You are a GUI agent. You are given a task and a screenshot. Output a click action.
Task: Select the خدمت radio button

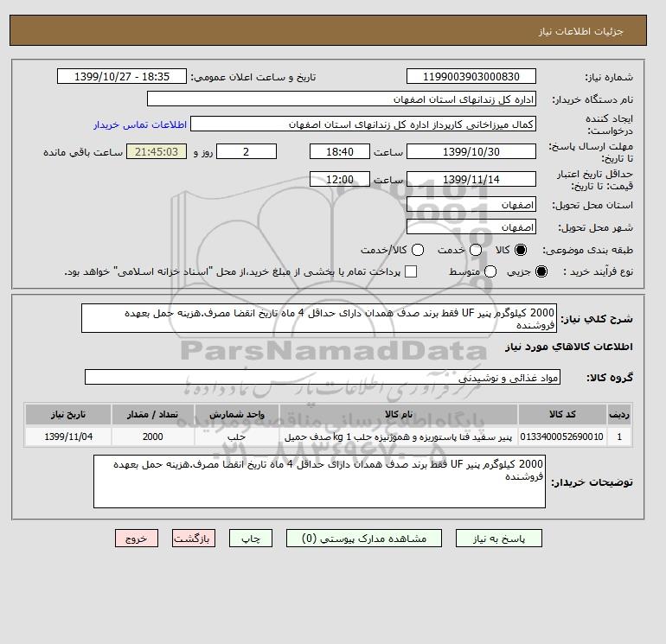click(476, 250)
